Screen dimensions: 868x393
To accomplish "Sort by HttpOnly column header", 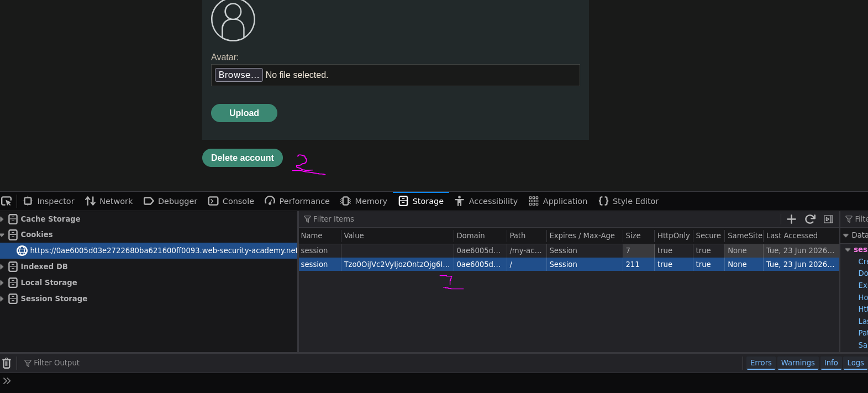I will (x=674, y=235).
